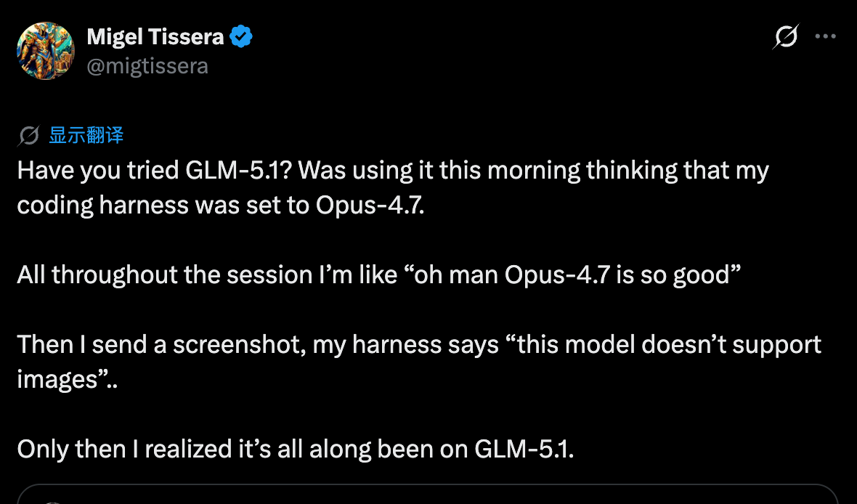Open the quoted post card below the text
The height and width of the screenshot is (504, 857).
428,494
